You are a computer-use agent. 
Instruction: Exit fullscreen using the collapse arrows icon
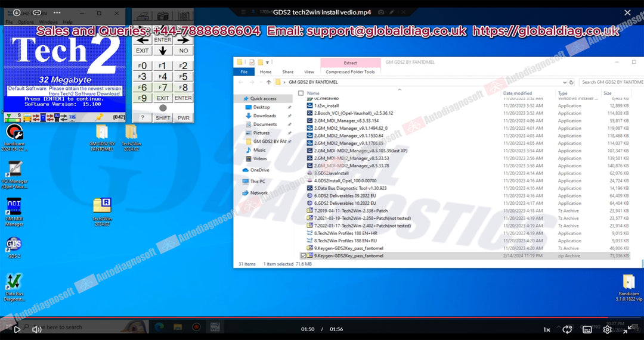(x=627, y=329)
